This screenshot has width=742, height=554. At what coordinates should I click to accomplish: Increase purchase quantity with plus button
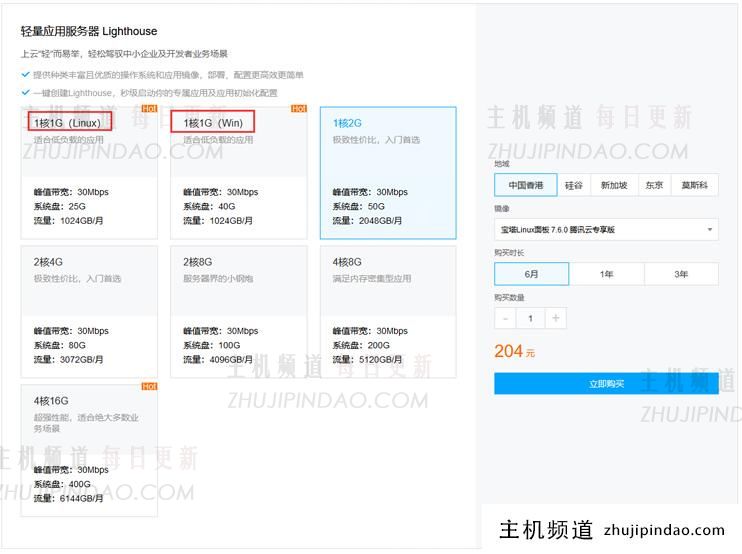[x=556, y=319]
